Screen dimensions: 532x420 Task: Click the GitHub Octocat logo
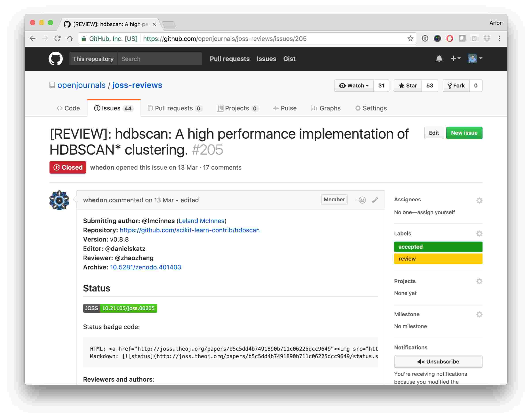click(56, 59)
